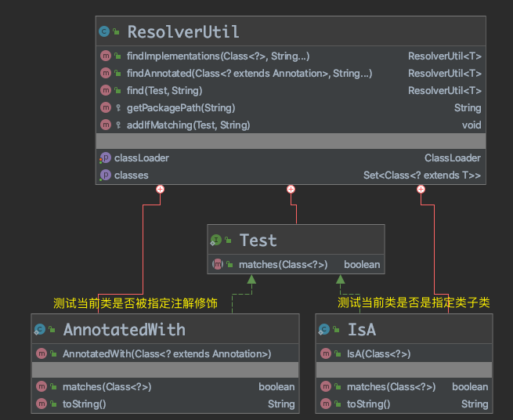This screenshot has height=420, width=513.
Task: Click the right red plus connector under ResolverUtil
Action: pos(421,189)
